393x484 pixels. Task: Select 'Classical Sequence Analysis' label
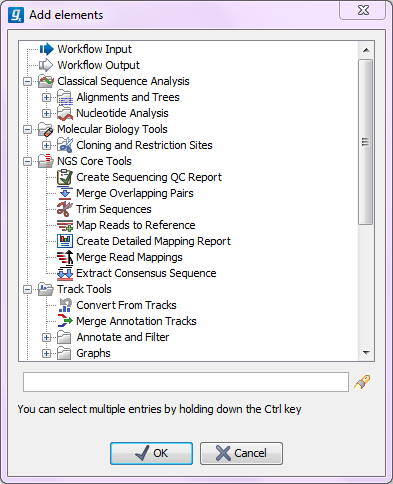click(123, 81)
